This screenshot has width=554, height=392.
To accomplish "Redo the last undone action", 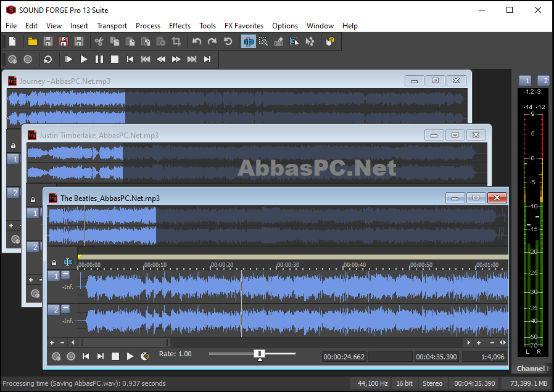I will pos(212,42).
